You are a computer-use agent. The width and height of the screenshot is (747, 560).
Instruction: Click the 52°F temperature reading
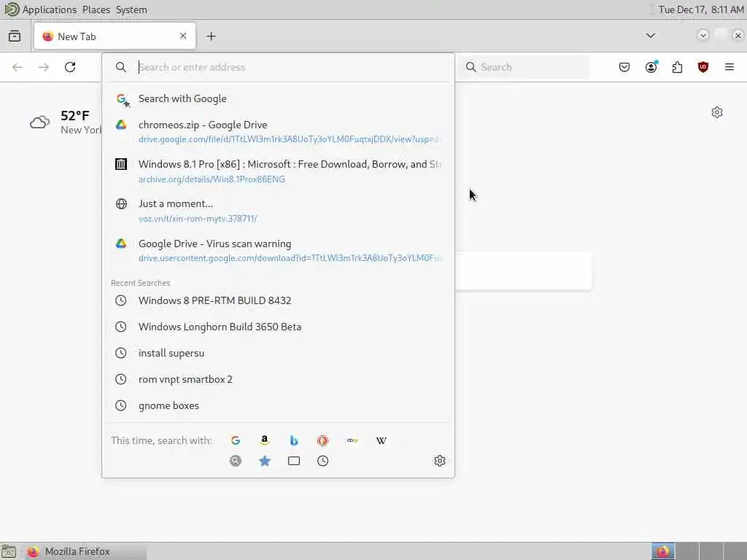pyautogui.click(x=75, y=116)
